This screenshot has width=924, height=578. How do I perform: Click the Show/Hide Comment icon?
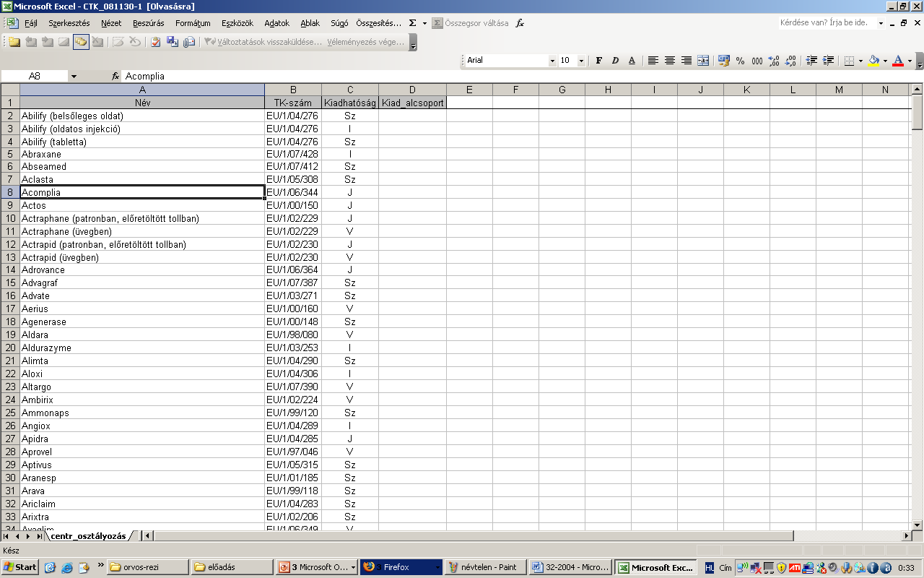click(x=64, y=42)
